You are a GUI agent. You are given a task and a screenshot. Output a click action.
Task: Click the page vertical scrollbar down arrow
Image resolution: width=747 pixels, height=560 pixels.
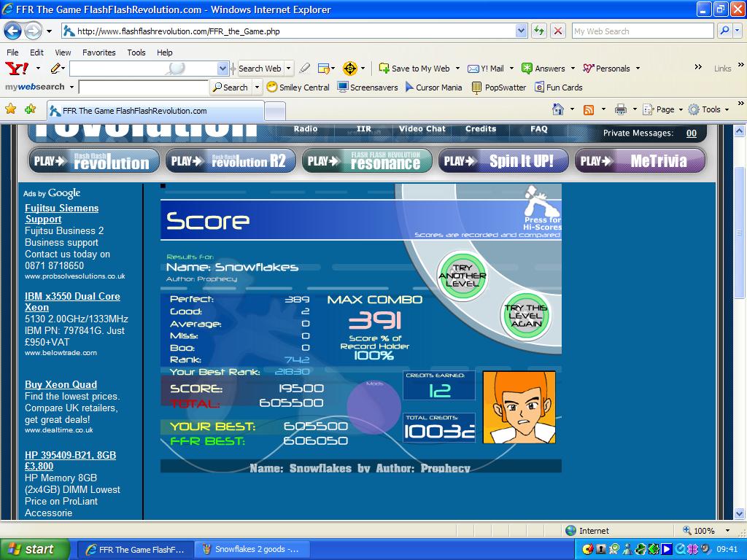[740, 514]
